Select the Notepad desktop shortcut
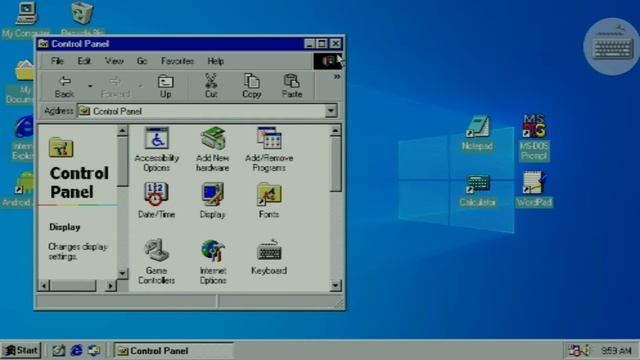The width and height of the screenshot is (640, 360). pyautogui.click(x=477, y=133)
